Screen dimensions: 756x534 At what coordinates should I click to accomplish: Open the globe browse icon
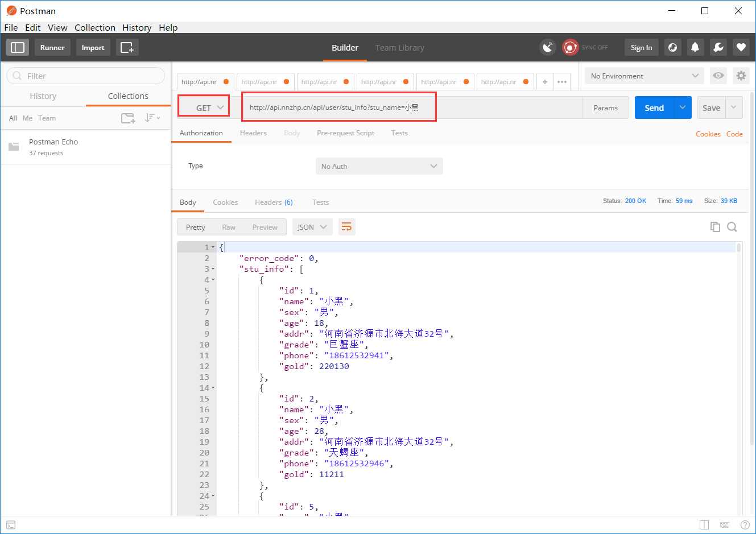pyautogui.click(x=672, y=47)
